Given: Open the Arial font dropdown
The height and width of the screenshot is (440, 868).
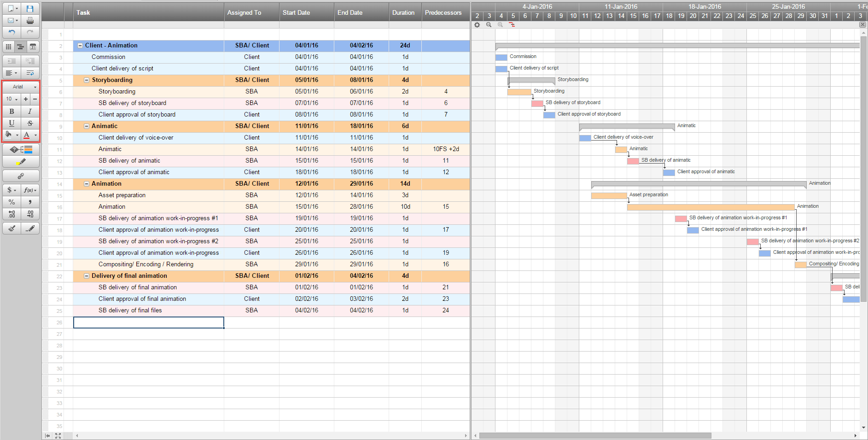Looking at the screenshot, I should coord(20,87).
